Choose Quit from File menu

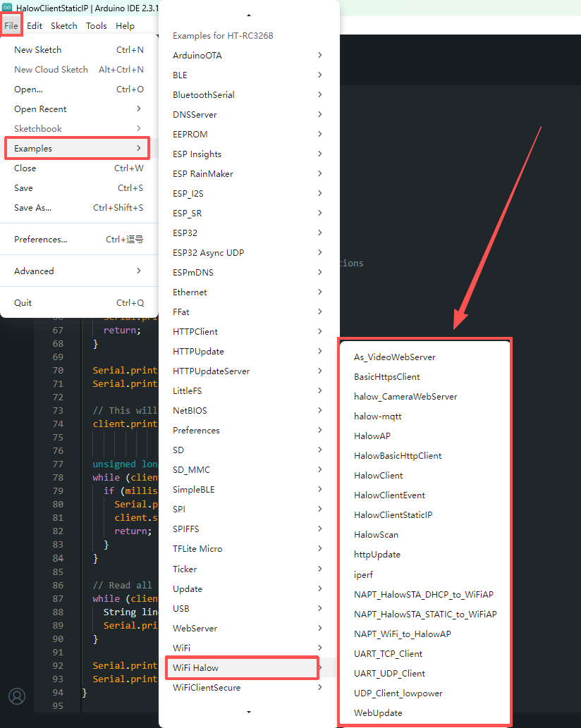coord(79,303)
